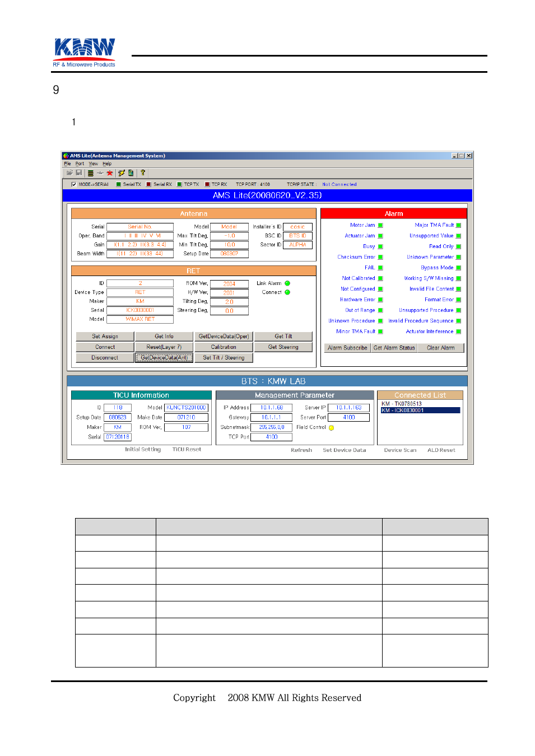
Task: Click the Set Tilt / Steering button
Action: point(224,358)
